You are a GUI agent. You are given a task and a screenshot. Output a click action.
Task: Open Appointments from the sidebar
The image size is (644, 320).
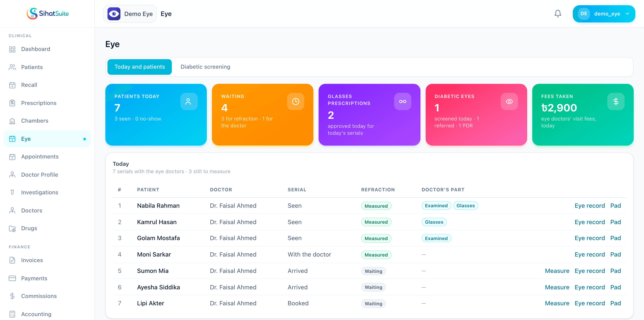pos(47,157)
